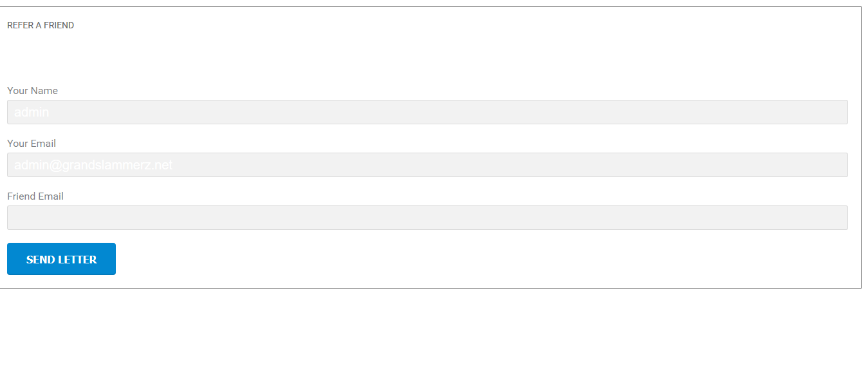Click the SEND LETTER button

pyautogui.click(x=61, y=259)
